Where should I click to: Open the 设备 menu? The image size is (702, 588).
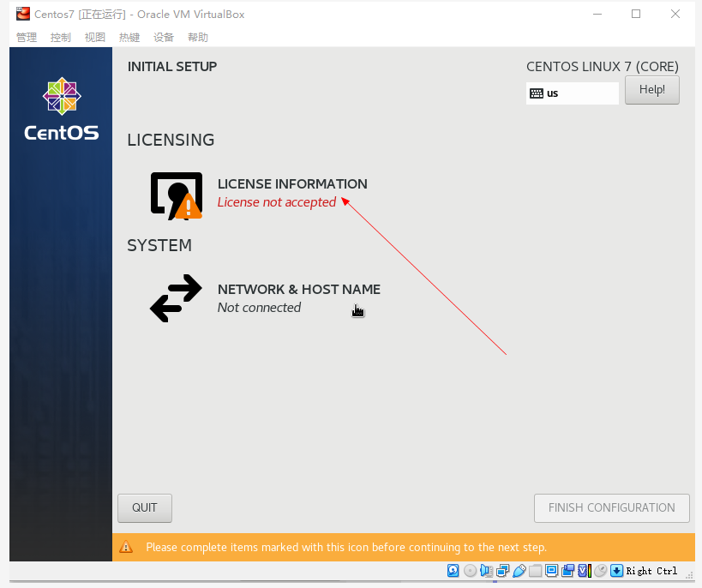(164, 37)
